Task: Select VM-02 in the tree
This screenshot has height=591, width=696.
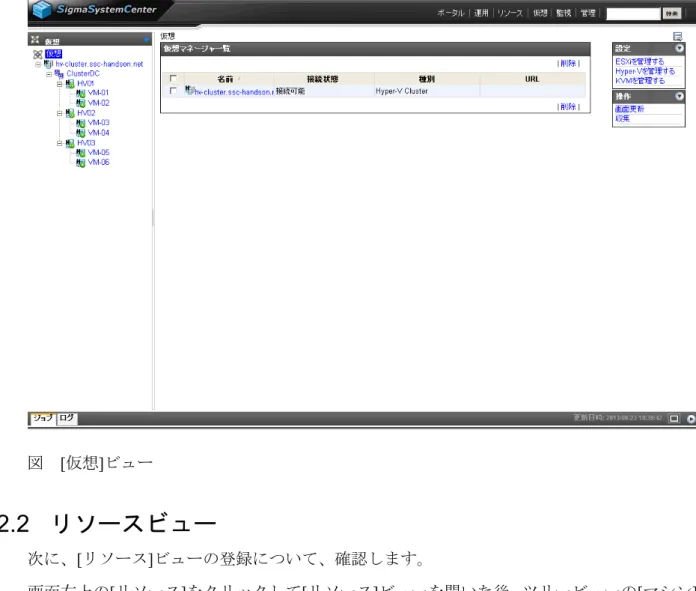Action: tap(99, 103)
